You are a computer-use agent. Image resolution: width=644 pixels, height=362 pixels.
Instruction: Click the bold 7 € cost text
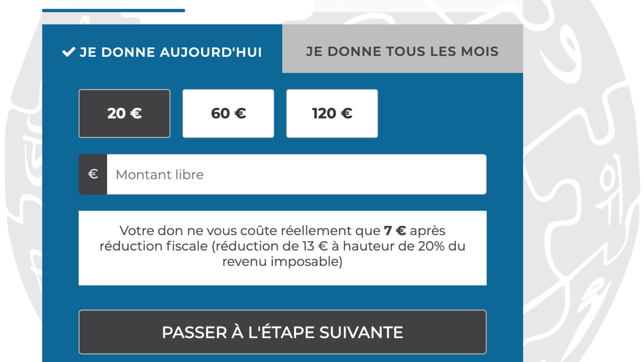395,231
